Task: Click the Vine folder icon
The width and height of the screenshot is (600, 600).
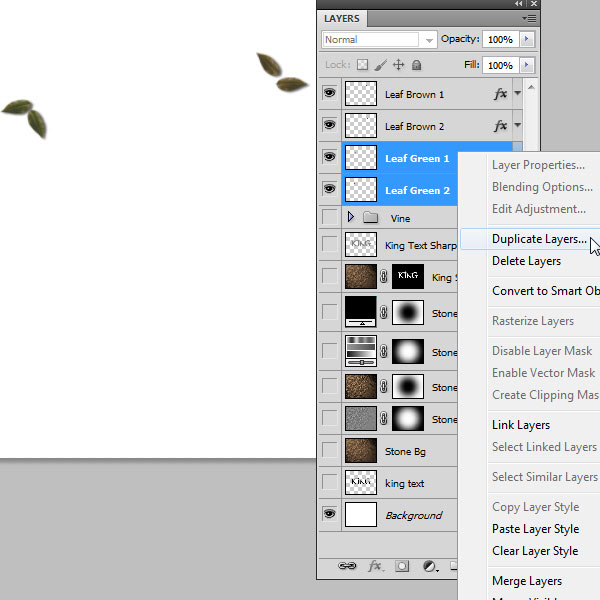Action: point(370,218)
